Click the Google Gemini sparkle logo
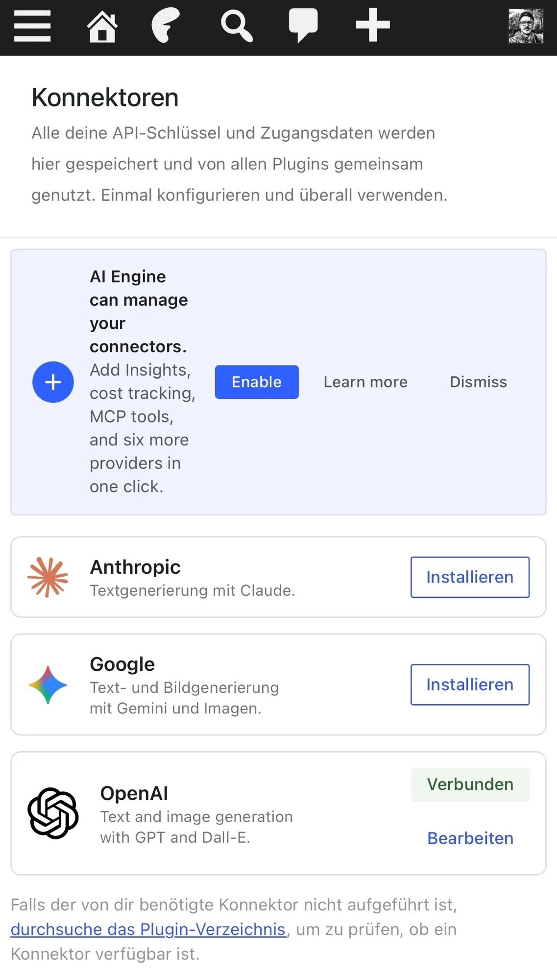The height and width of the screenshot is (980, 557). pyautogui.click(x=48, y=685)
